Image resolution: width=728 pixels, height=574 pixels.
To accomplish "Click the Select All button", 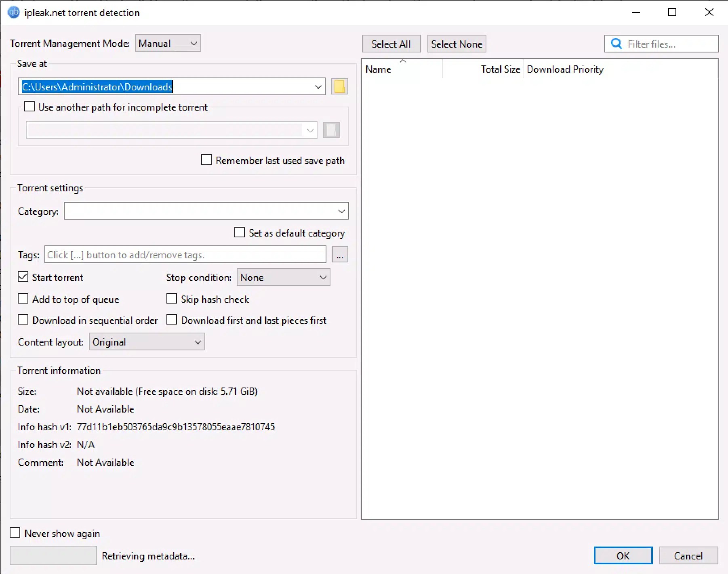I will click(391, 44).
